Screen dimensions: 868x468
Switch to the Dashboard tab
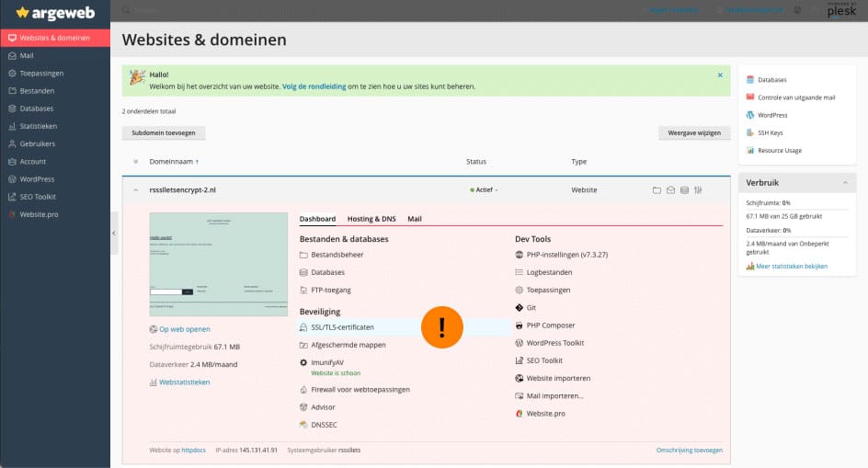coord(317,219)
